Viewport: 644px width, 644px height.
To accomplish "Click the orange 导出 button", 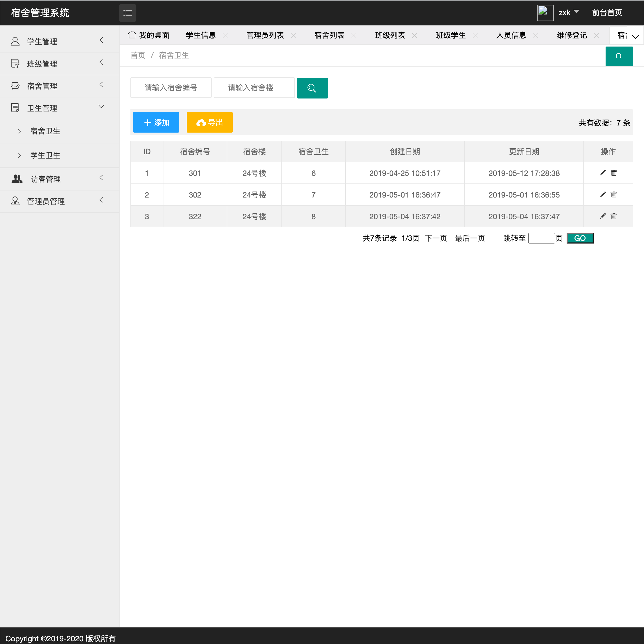I will 209,122.
